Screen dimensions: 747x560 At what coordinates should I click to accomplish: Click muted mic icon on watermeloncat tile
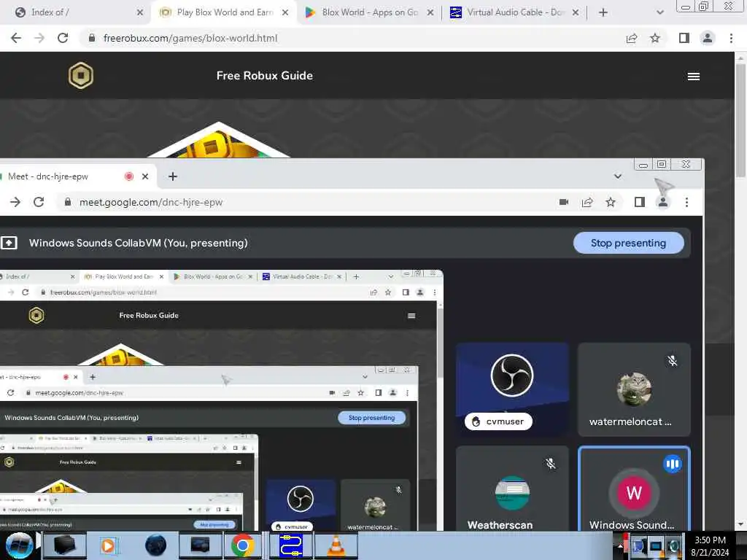672,361
